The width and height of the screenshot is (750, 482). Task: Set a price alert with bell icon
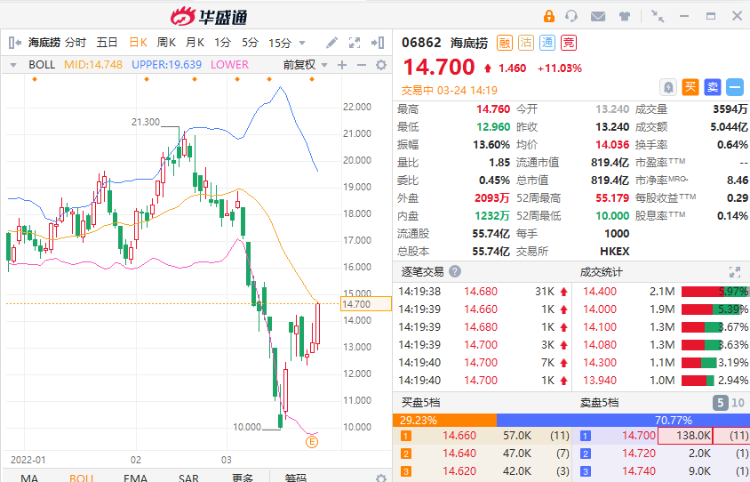(668, 88)
